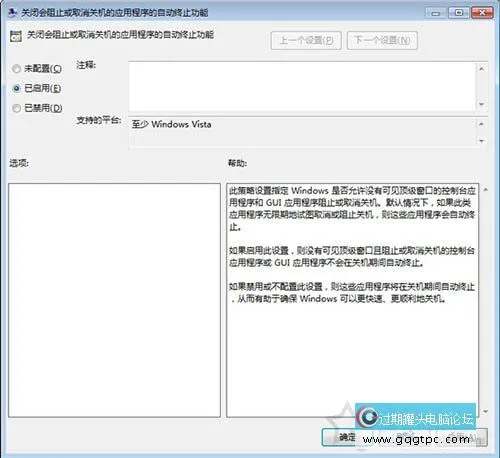
Task: Select the 已禁用(D) radio option
Action: 37,108
